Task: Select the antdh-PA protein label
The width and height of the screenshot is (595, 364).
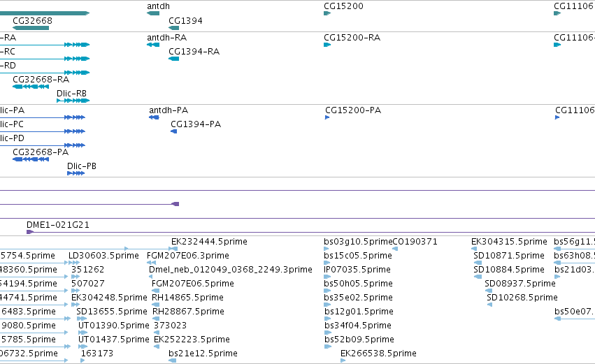Action: click(169, 110)
